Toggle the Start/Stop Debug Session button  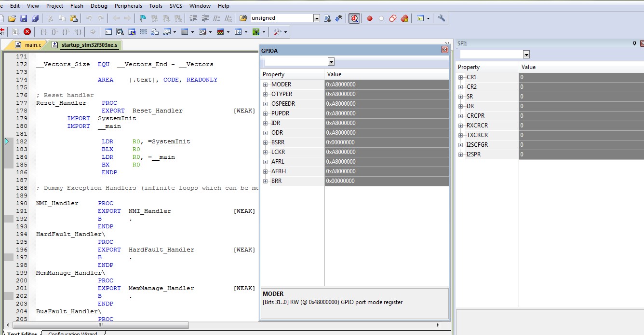click(354, 18)
